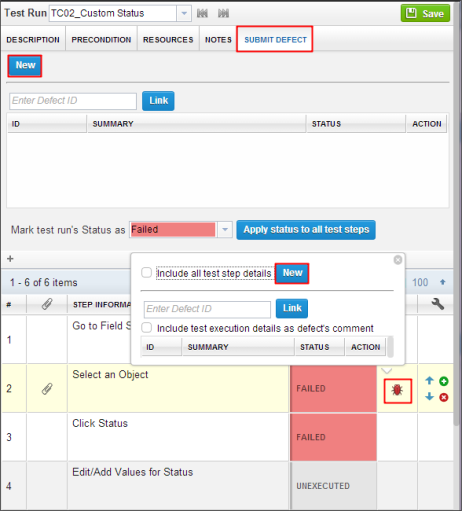Click the Save button
Screen dimensions: 462x511
coord(425,13)
